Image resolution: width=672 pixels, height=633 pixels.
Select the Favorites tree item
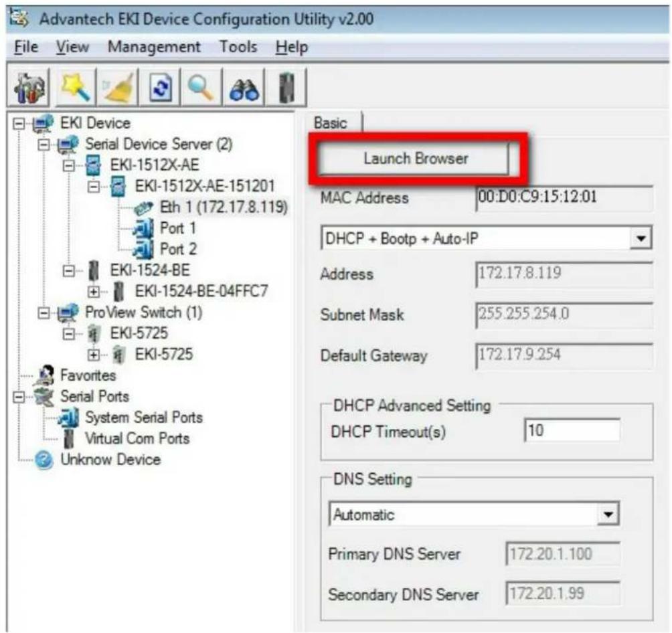[88, 375]
